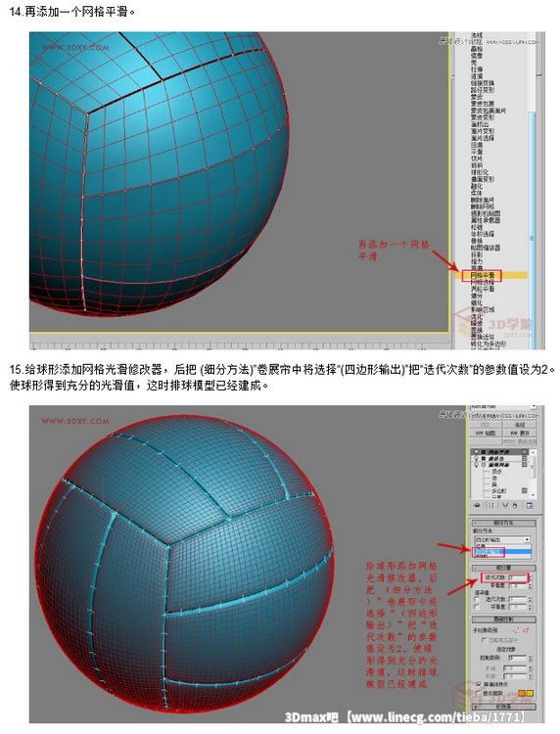Screen dimensions: 560x734
Task: Click the UVW 贴图 button
Action: [x=486, y=433]
